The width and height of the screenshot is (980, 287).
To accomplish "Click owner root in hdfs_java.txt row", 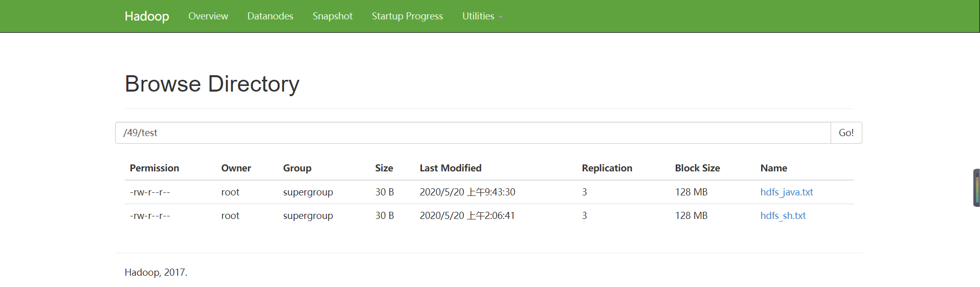I will click(230, 192).
